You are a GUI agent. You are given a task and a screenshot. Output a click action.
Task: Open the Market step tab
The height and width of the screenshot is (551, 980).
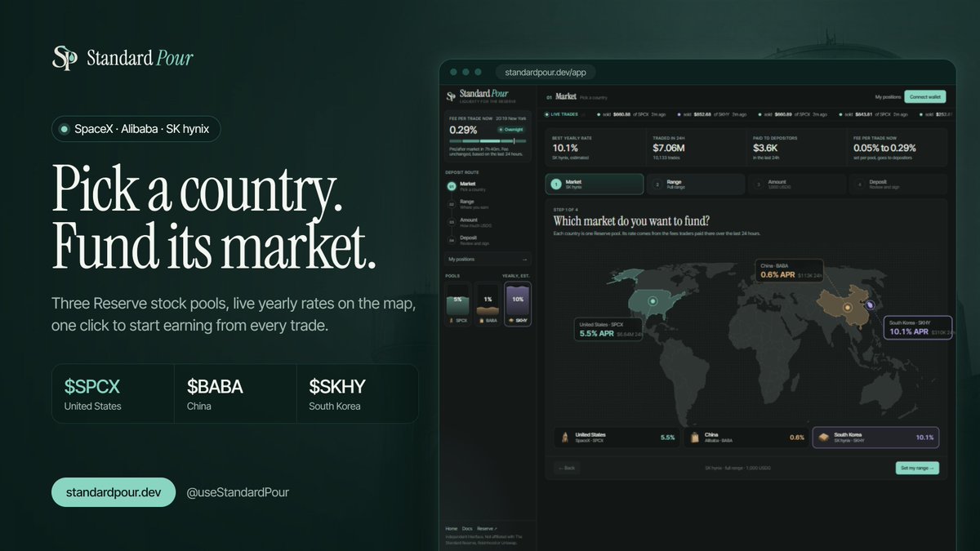(594, 184)
